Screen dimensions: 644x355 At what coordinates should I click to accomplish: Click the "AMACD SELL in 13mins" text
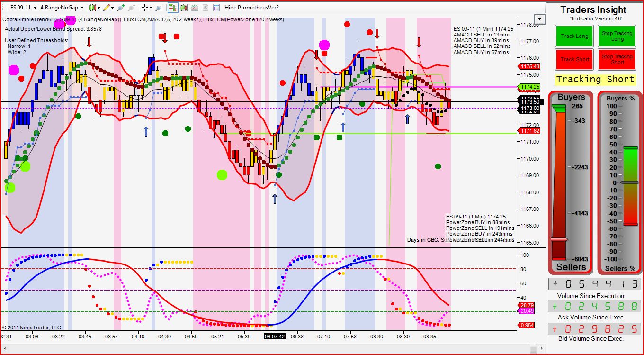tap(482, 35)
